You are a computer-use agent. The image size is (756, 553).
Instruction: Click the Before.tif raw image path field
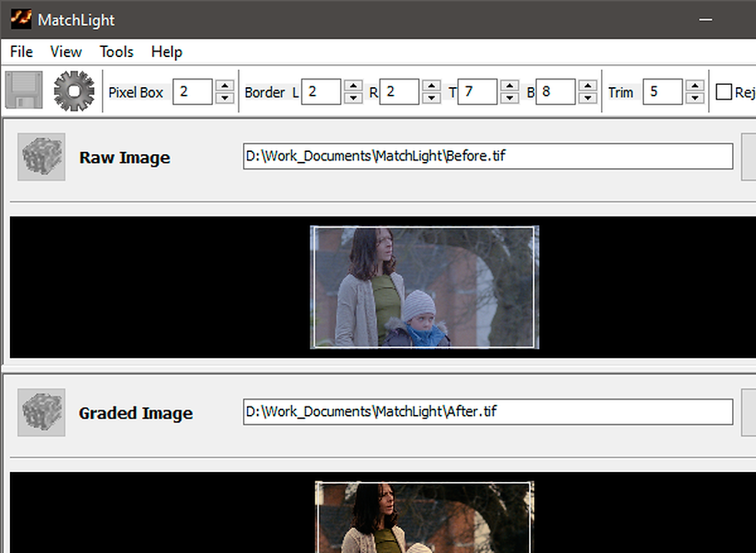488,157
